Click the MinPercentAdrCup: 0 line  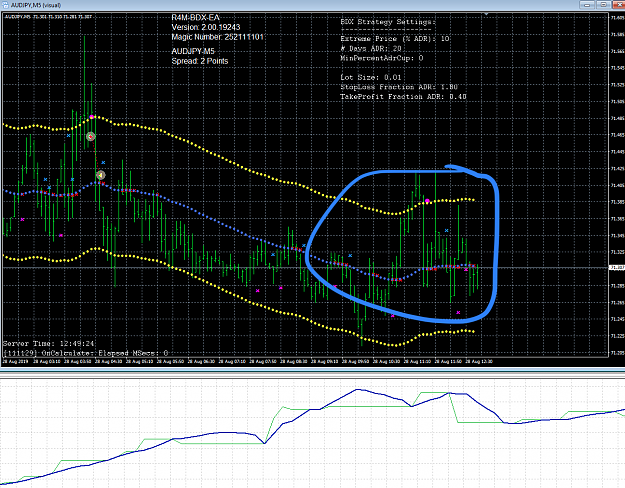click(381, 58)
